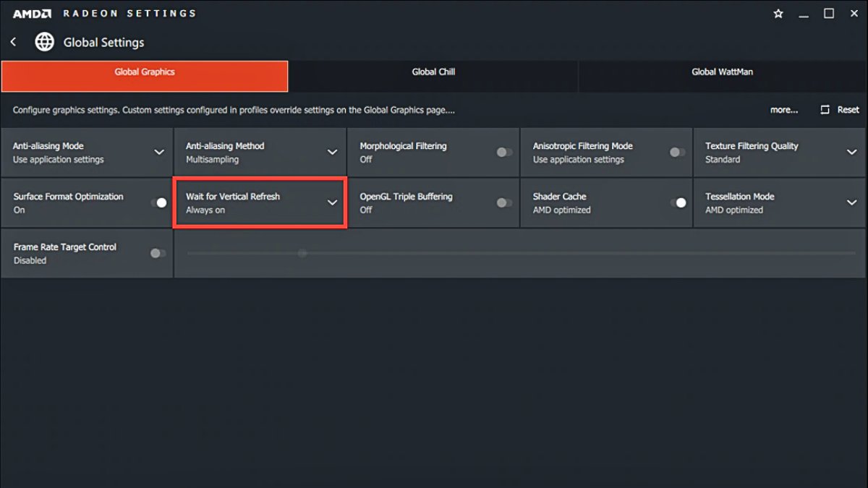Click the Reset button text
The width and height of the screenshot is (868, 488).
tap(848, 110)
